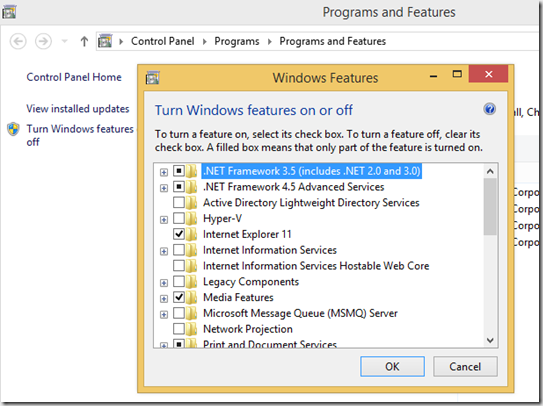
Task: Open the View installed updates link
Action: (x=78, y=109)
